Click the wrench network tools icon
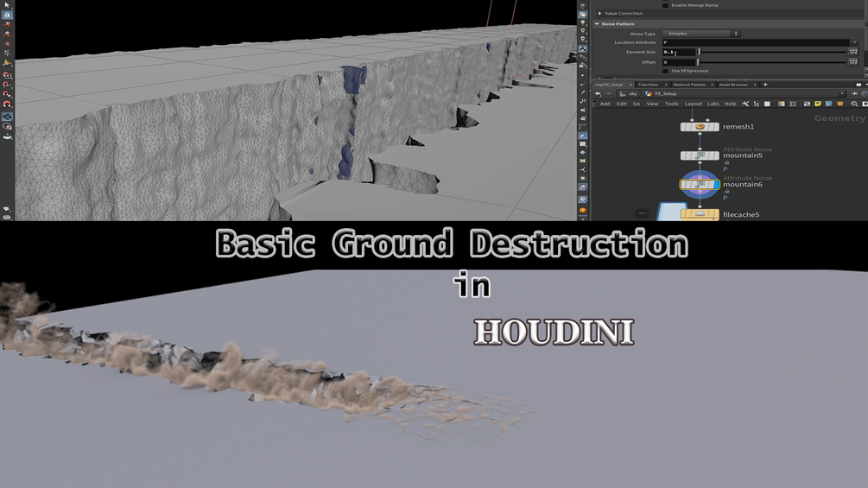The width and height of the screenshot is (868, 488). (745, 104)
